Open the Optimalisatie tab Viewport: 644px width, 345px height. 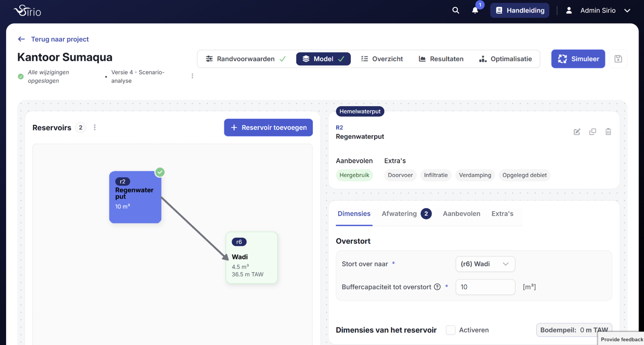(505, 59)
